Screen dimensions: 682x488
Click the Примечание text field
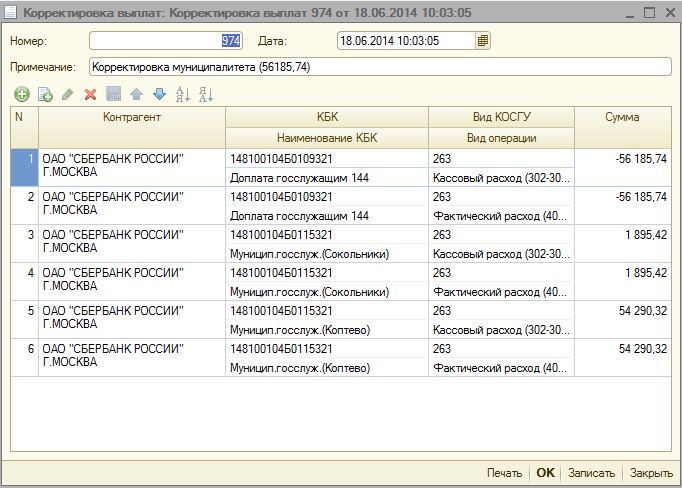380,67
